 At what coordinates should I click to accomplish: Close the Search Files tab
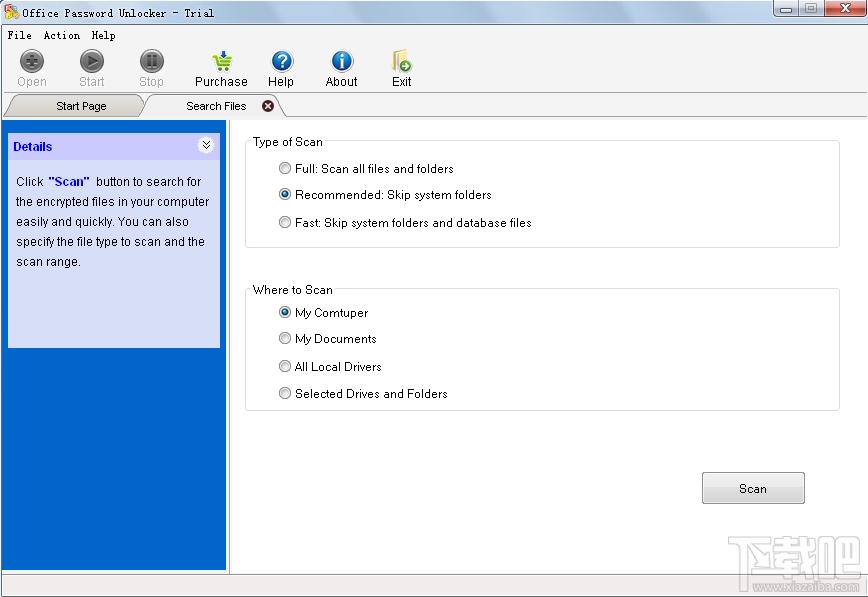(266, 105)
